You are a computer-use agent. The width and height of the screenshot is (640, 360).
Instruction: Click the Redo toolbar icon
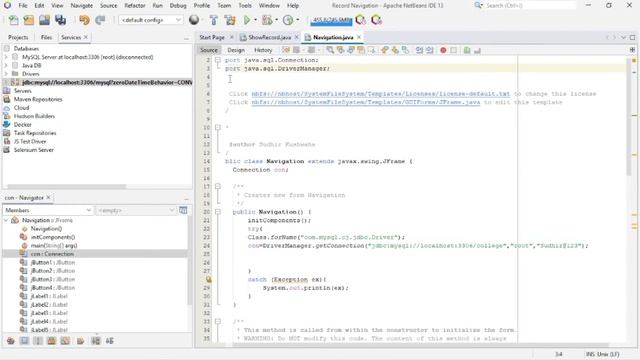pos(100,20)
